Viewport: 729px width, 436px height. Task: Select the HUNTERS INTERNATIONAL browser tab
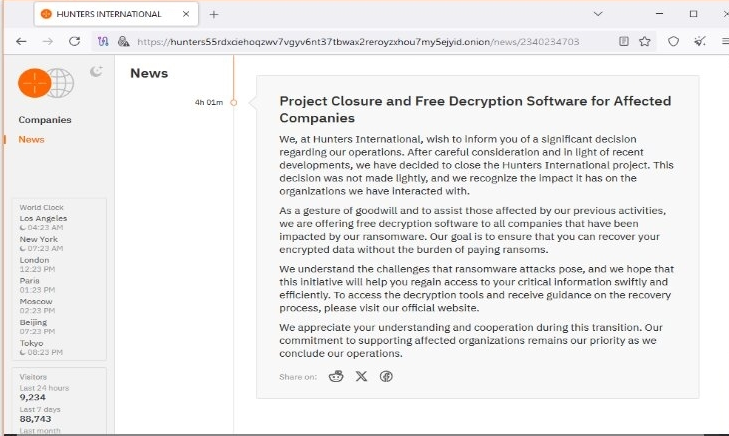[116, 14]
